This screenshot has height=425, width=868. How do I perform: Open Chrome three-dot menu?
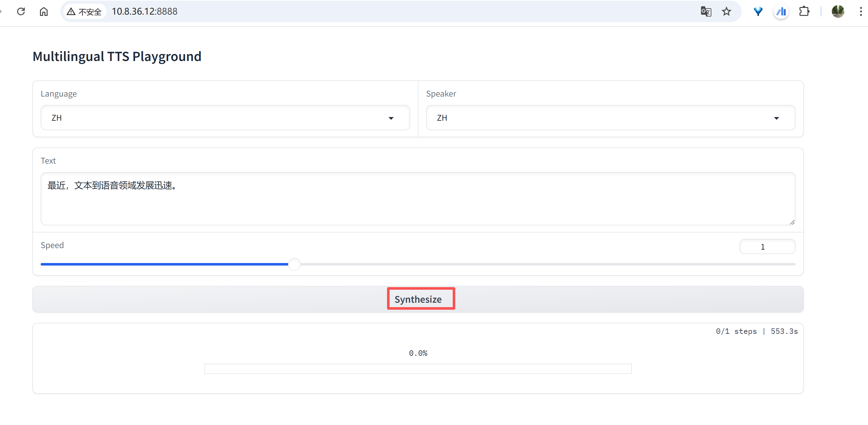(x=861, y=11)
